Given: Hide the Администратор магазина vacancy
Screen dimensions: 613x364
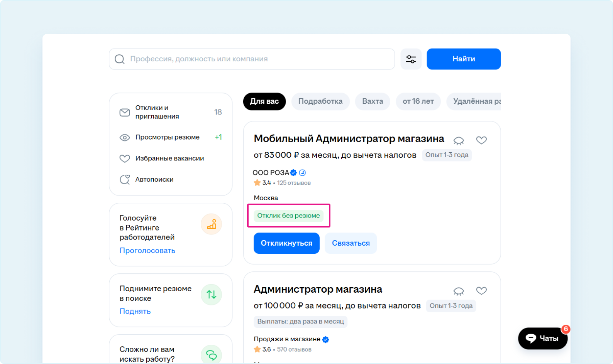Looking at the screenshot, I should 459,291.
